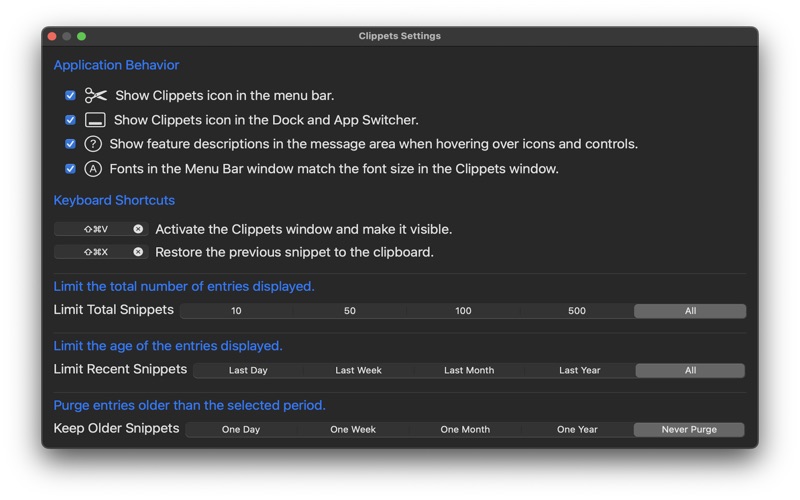Keep older snippets for One Day
The height and width of the screenshot is (500, 800).
coord(241,430)
